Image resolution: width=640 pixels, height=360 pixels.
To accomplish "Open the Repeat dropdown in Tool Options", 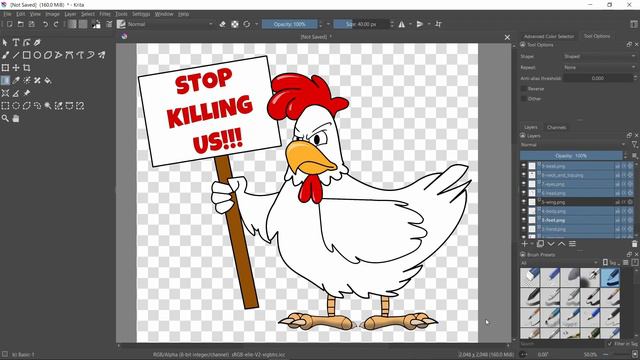I will [x=600, y=67].
